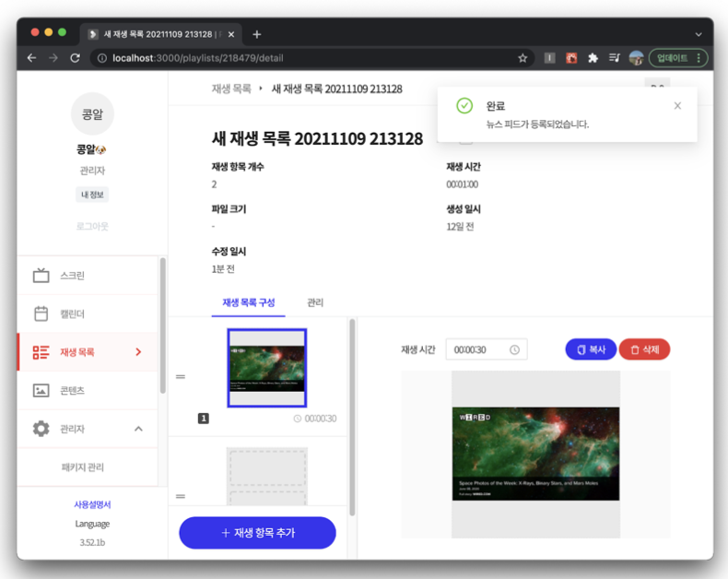Open the site info icon in address bar
Viewport: 728px width, 579px height.
pyautogui.click(x=101, y=58)
